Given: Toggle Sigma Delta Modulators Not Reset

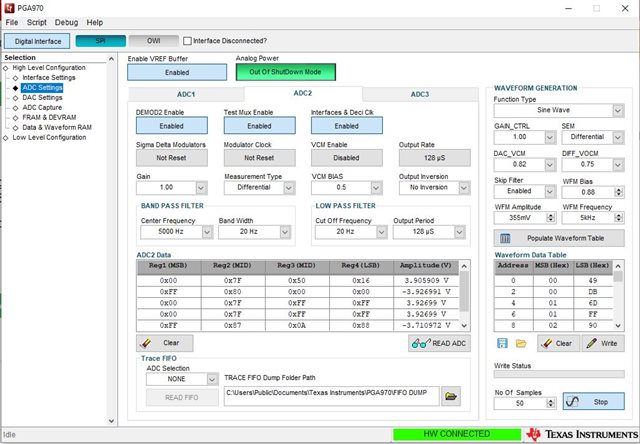Looking at the screenshot, I should (x=171, y=158).
